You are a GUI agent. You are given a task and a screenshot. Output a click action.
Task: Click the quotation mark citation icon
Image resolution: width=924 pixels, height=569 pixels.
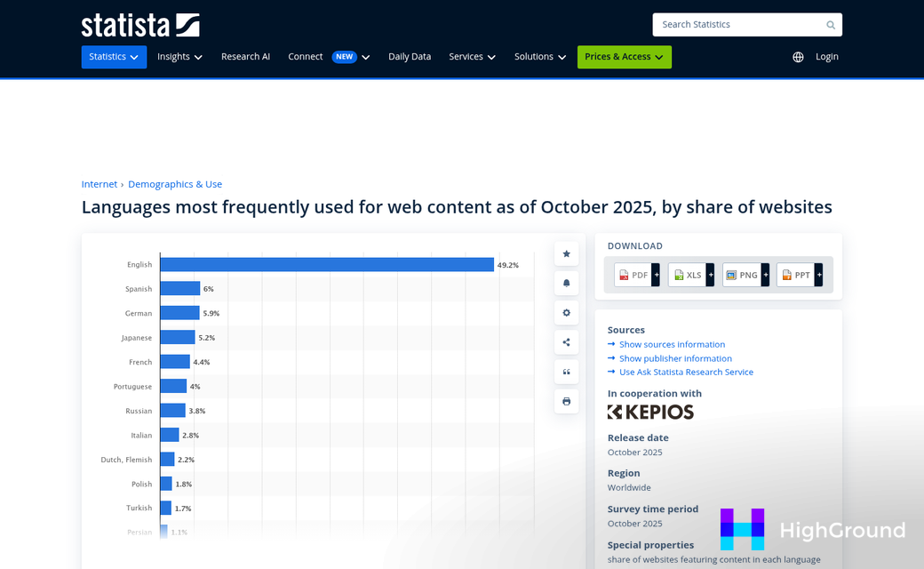pos(566,372)
